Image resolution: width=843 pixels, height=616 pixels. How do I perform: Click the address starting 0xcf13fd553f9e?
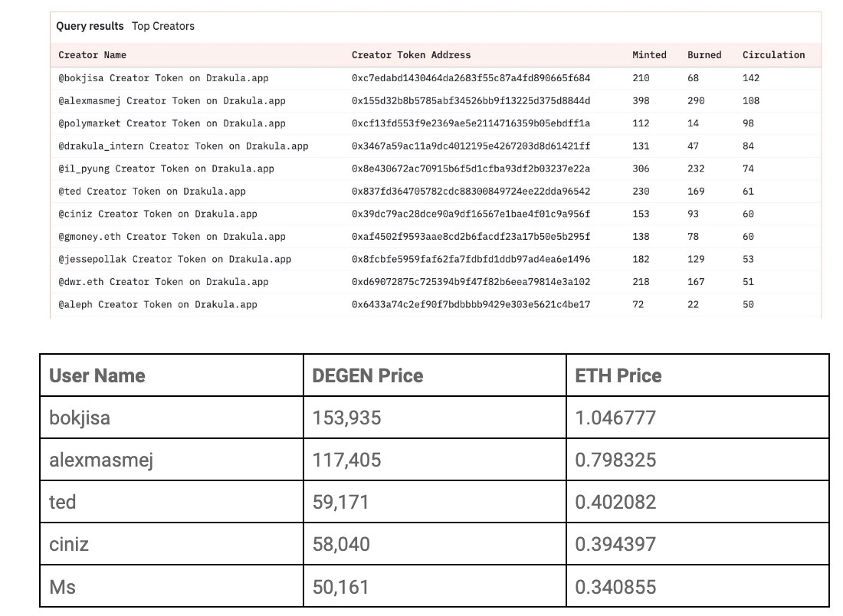[x=471, y=123]
